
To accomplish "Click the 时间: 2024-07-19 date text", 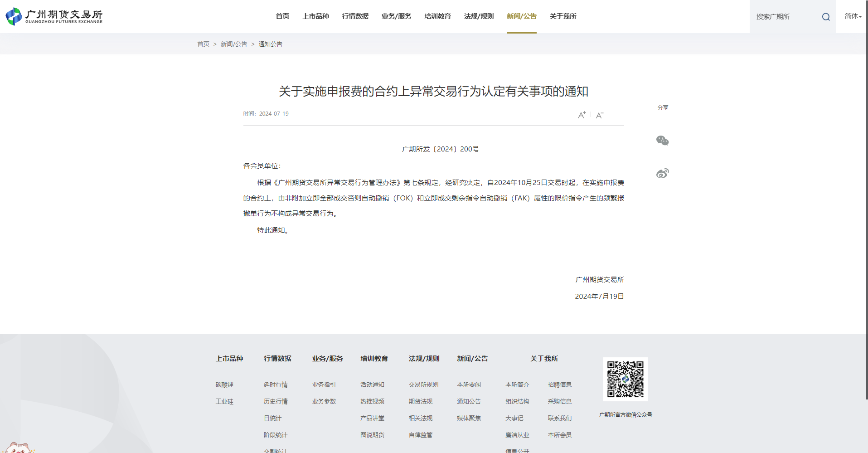I will (x=266, y=114).
